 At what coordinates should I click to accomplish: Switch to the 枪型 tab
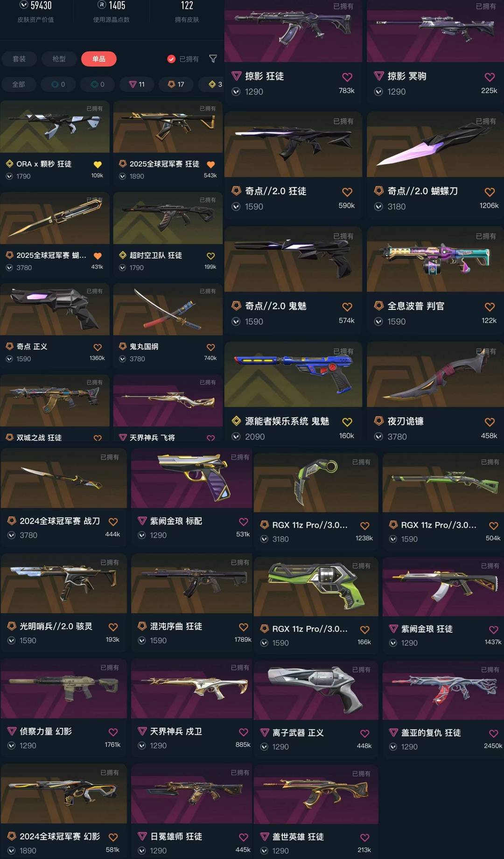click(x=59, y=59)
